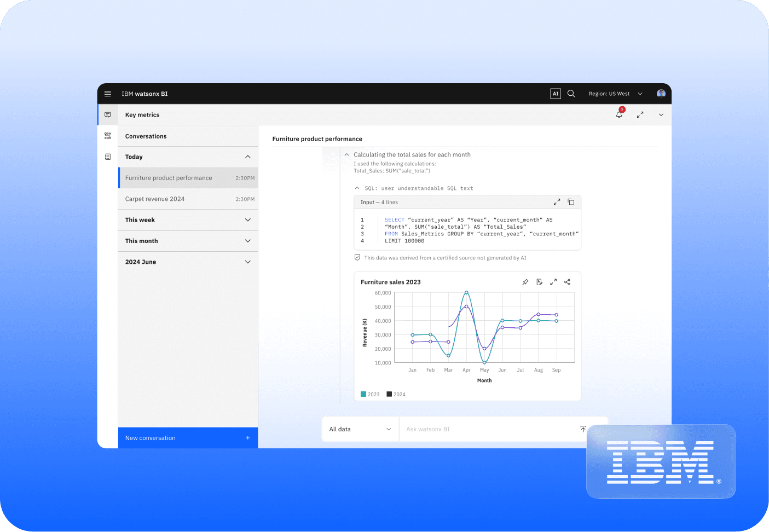Viewport: 769px width, 532px height.
Task: Maximize the Furniture sales 2023 chart
Action: 553,282
